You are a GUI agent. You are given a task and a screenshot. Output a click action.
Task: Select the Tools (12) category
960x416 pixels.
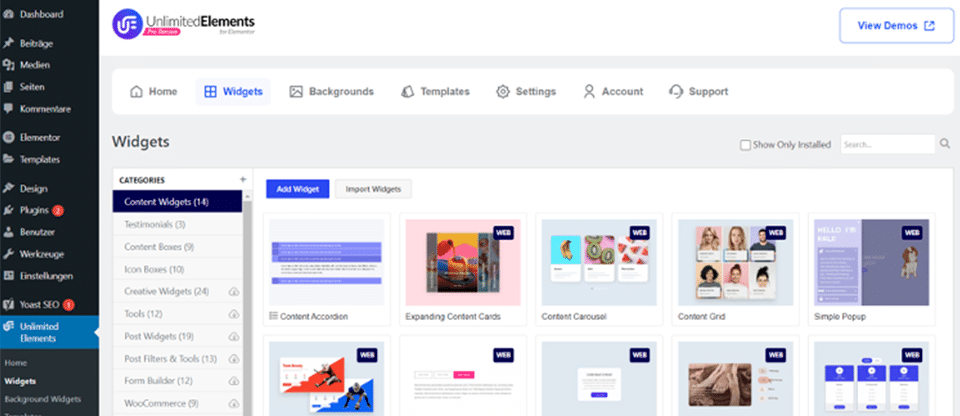point(178,314)
